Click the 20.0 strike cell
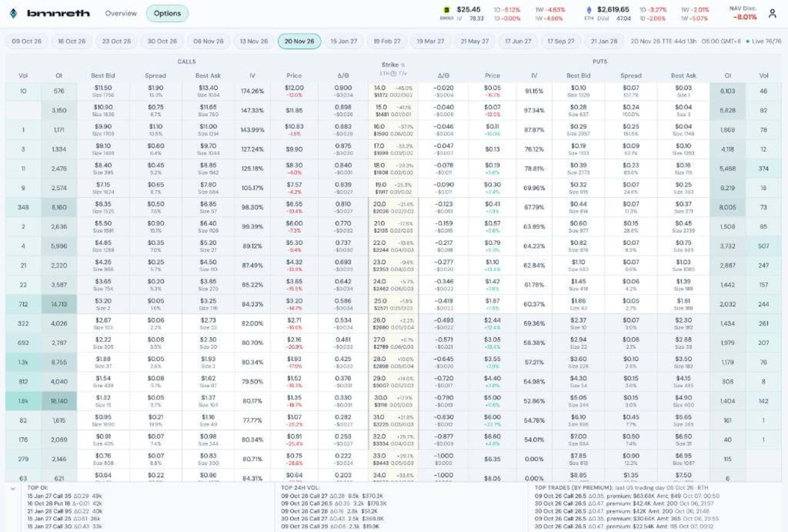 (393, 207)
